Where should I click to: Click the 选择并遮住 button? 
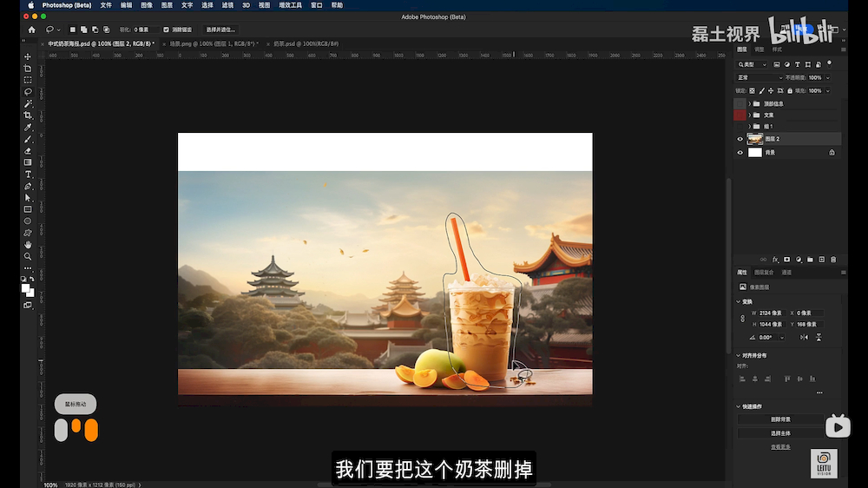220,30
